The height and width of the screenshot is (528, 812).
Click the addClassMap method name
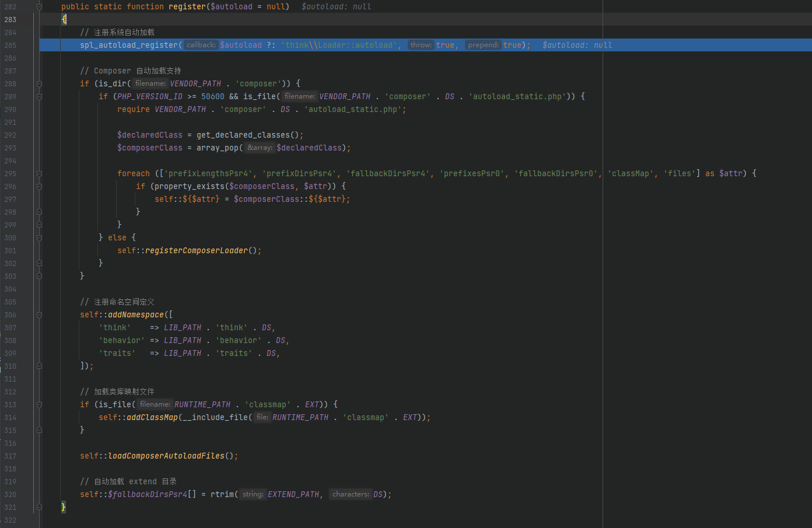pyautogui.click(x=152, y=417)
